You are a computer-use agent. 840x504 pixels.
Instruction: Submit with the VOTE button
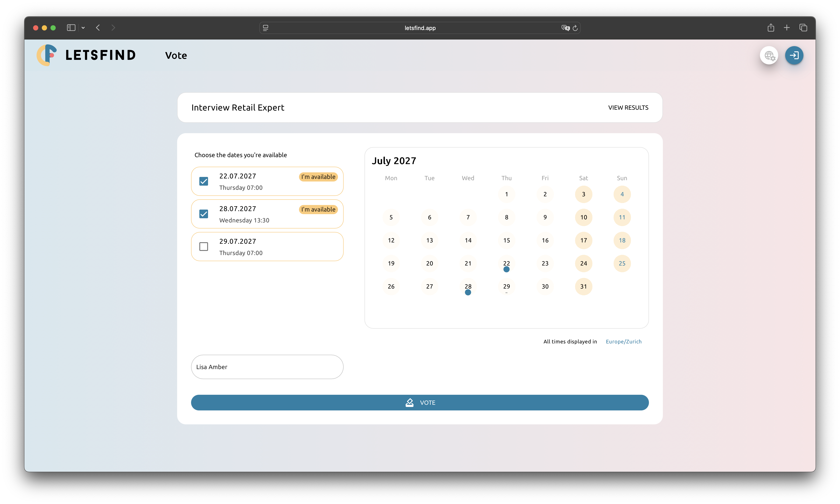(420, 402)
